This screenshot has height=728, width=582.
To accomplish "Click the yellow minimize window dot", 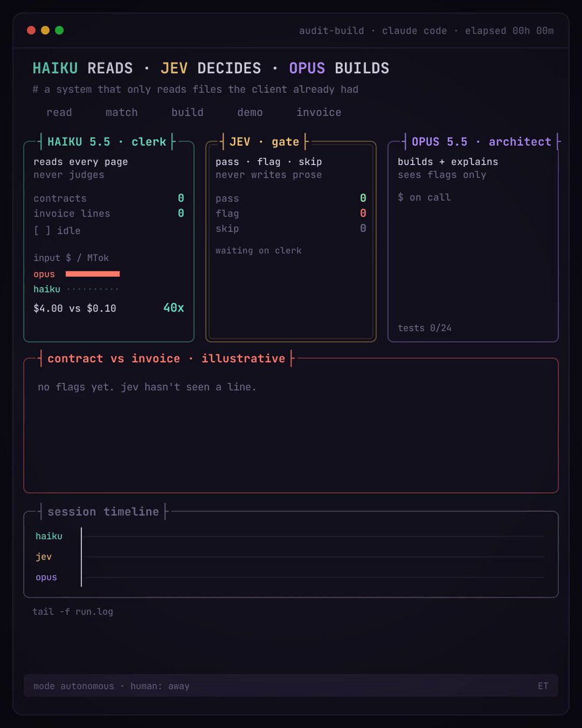I will pyautogui.click(x=45, y=30).
